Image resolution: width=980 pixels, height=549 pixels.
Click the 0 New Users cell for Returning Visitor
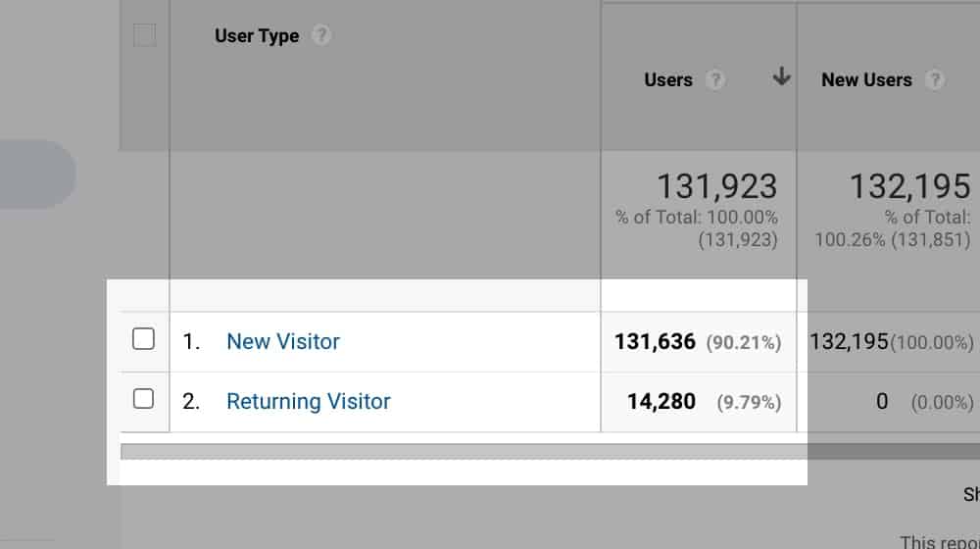(x=882, y=401)
